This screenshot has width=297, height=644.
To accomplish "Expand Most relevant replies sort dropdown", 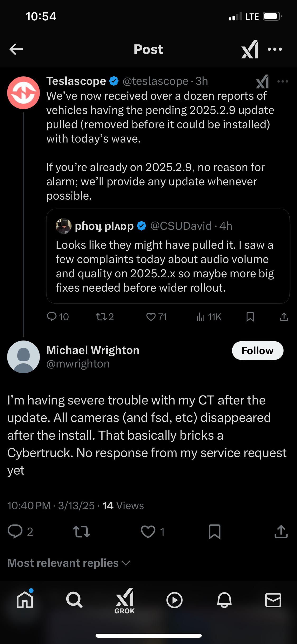I will pos(69,563).
